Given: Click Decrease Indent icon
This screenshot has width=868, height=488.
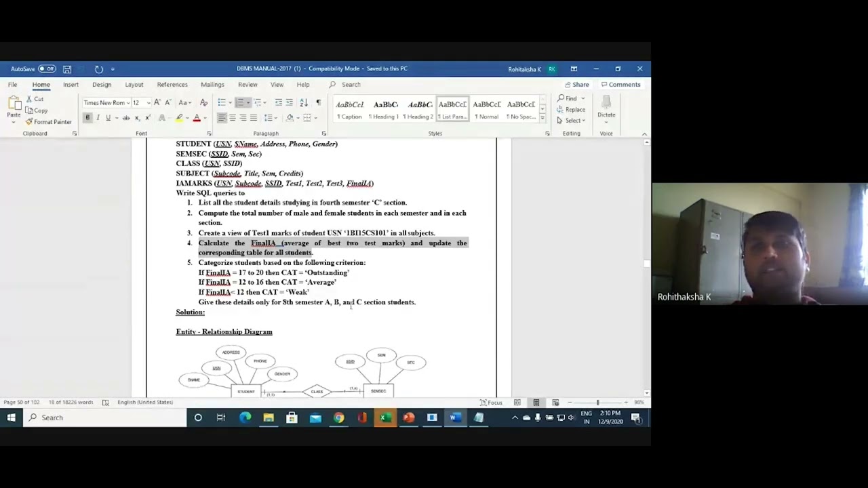Looking at the screenshot, I should (278, 102).
